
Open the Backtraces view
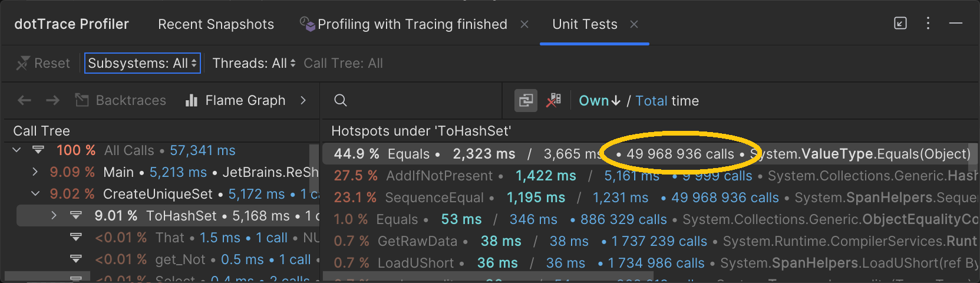tap(121, 101)
